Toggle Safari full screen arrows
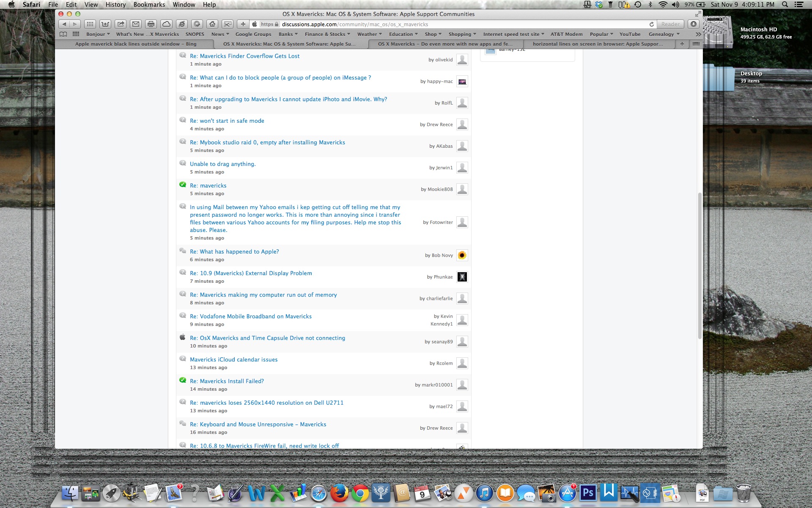This screenshot has width=812, height=508. [x=697, y=14]
